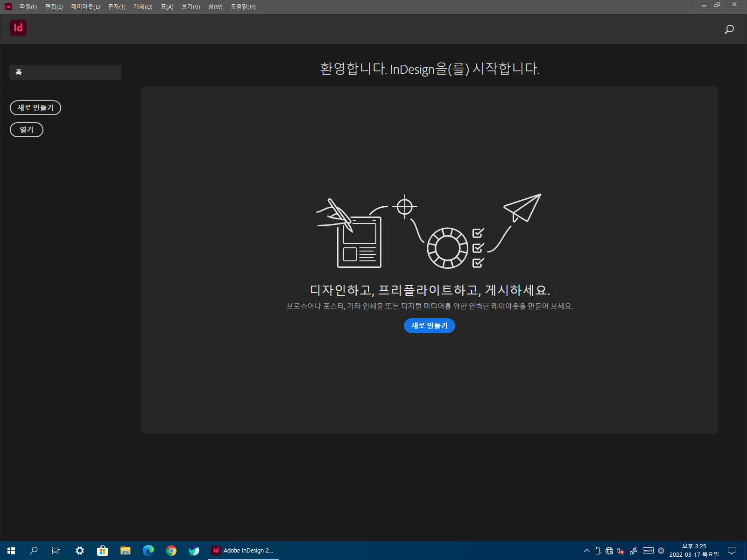Image resolution: width=747 pixels, height=560 pixels.
Task: Select Adobe InDesign taskbar button
Action: click(243, 551)
